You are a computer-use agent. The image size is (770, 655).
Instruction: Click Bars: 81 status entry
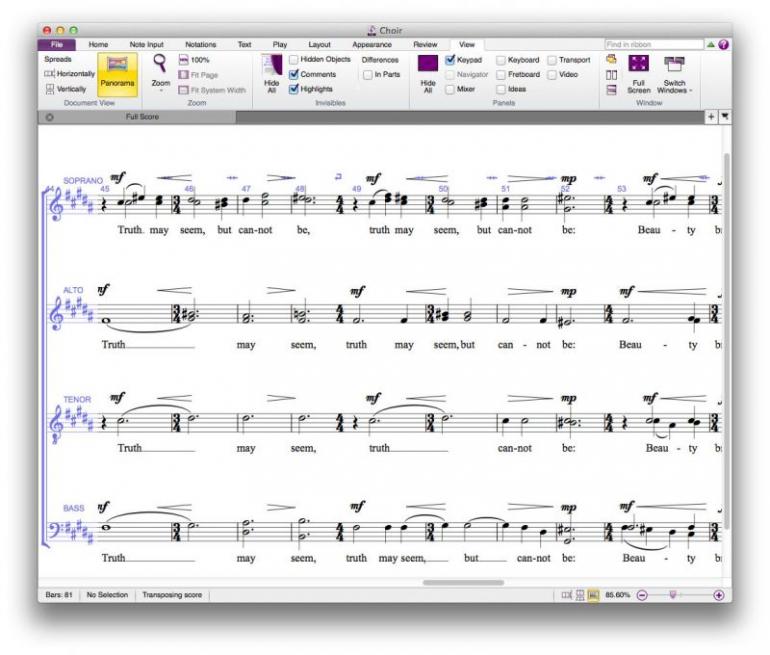[58, 595]
